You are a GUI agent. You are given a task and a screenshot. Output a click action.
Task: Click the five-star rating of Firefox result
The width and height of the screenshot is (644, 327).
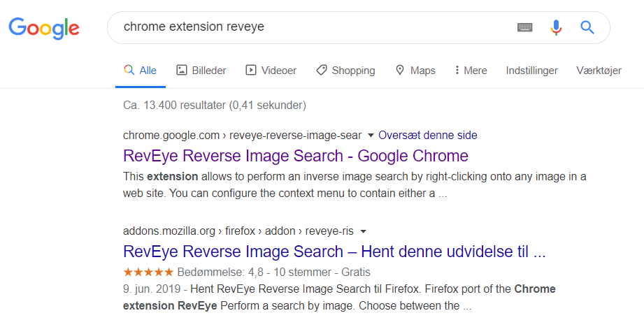(x=148, y=272)
